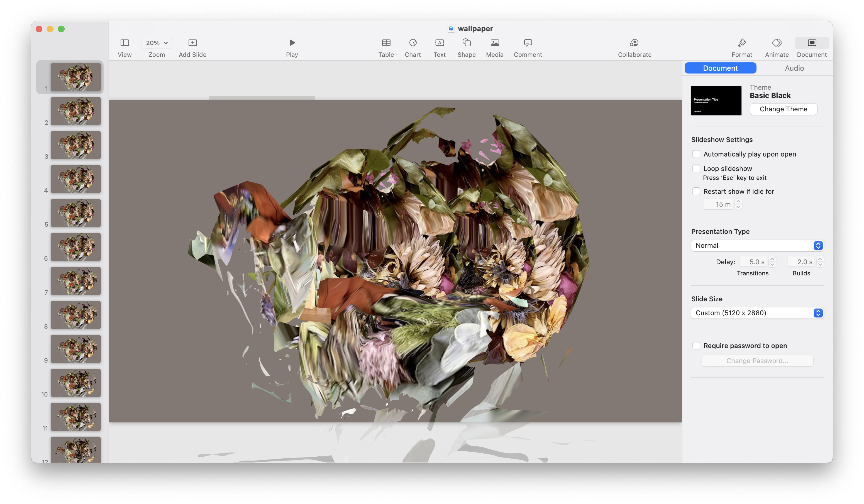Open the Slide Size Custom dropdown

pos(757,313)
